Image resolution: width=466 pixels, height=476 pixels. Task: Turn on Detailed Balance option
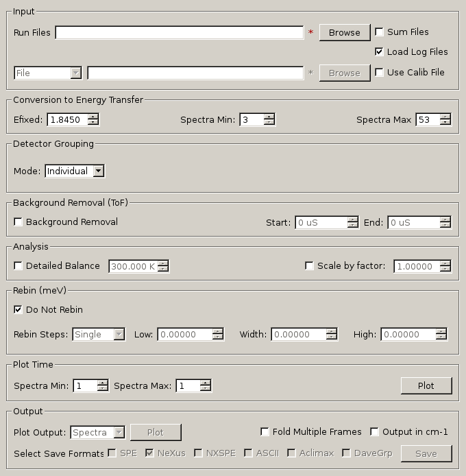pos(19,266)
